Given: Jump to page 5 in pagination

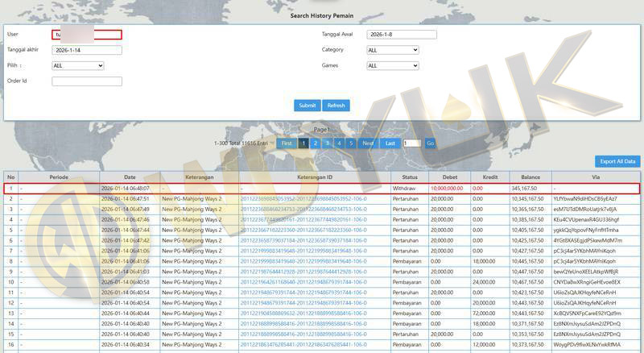Looking at the screenshot, I should [x=351, y=143].
